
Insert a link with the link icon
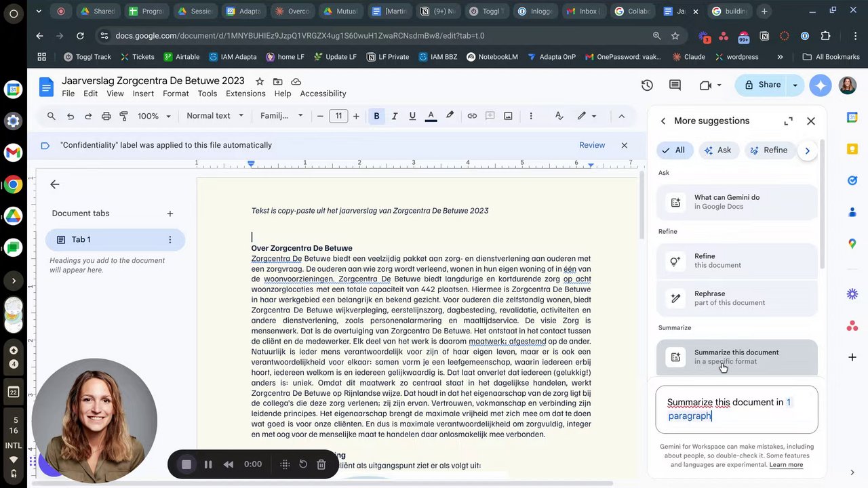tap(472, 116)
